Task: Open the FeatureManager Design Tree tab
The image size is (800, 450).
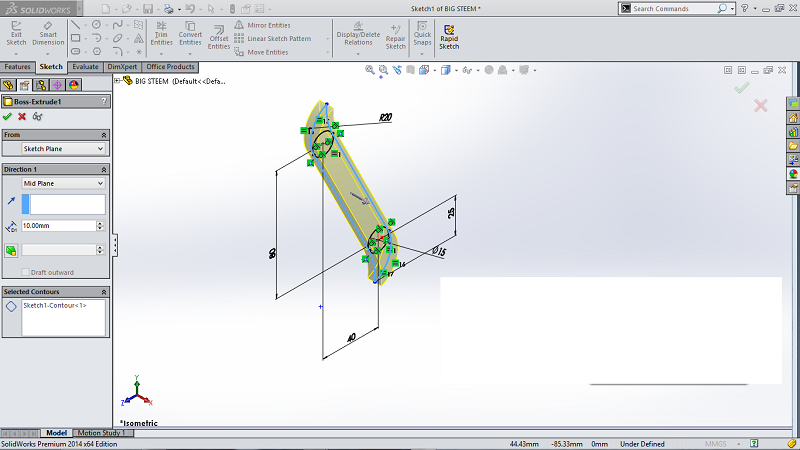Action: (x=8, y=85)
